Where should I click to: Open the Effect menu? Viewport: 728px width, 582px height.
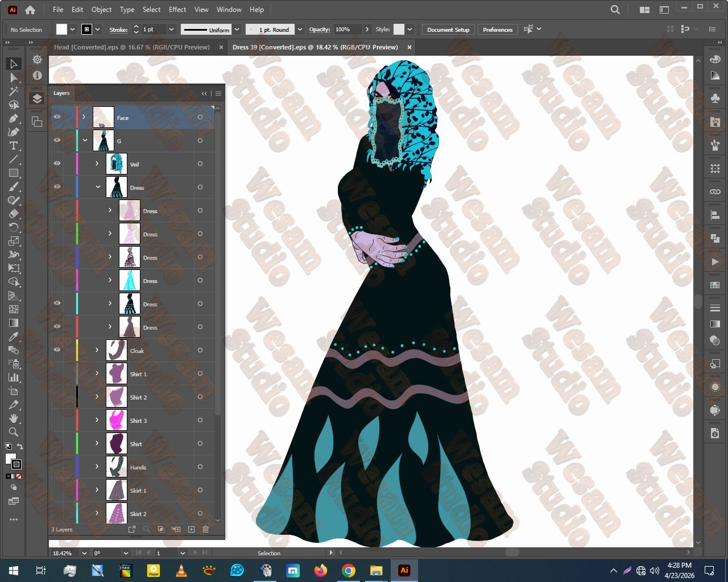[177, 10]
